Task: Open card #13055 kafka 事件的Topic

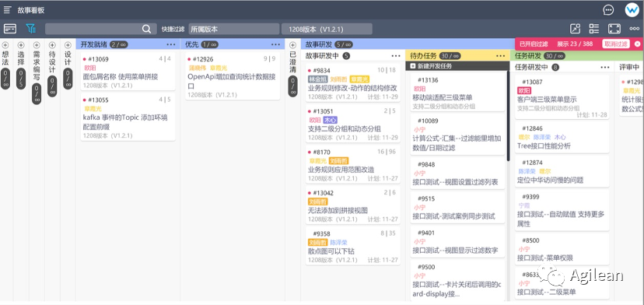Action: tap(128, 117)
